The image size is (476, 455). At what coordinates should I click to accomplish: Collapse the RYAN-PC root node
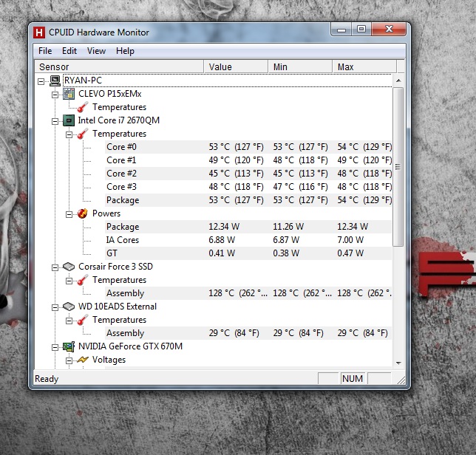(x=41, y=81)
